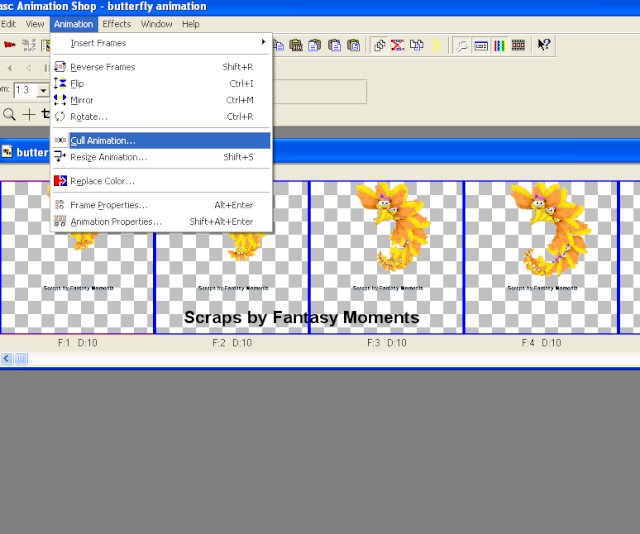This screenshot has height=534, width=640.
Task: Click the red flag icon in the toolbar
Action: [x=9, y=44]
